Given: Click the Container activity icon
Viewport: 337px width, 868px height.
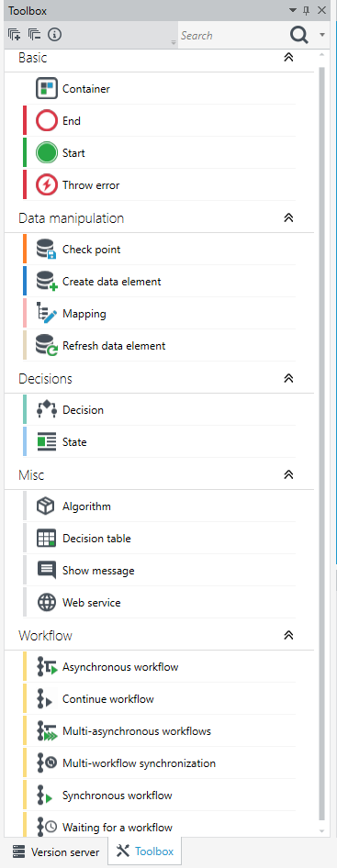Looking at the screenshot, I should click(47, 89).
